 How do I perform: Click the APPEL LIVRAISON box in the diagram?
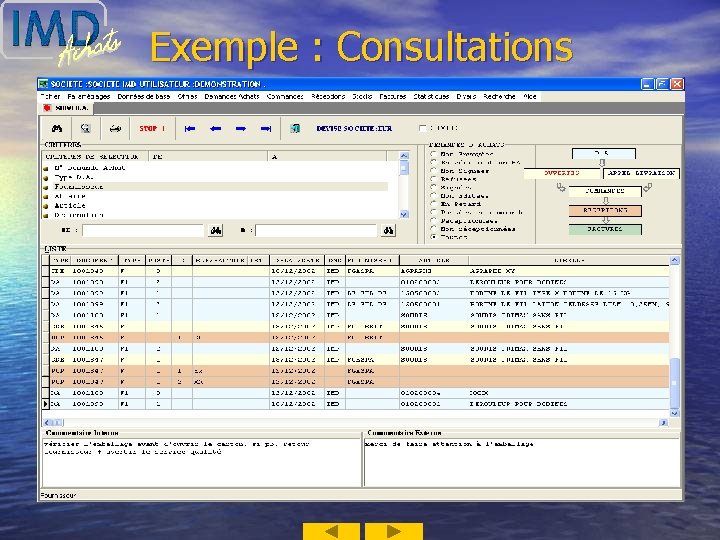[x=641, y=174]
